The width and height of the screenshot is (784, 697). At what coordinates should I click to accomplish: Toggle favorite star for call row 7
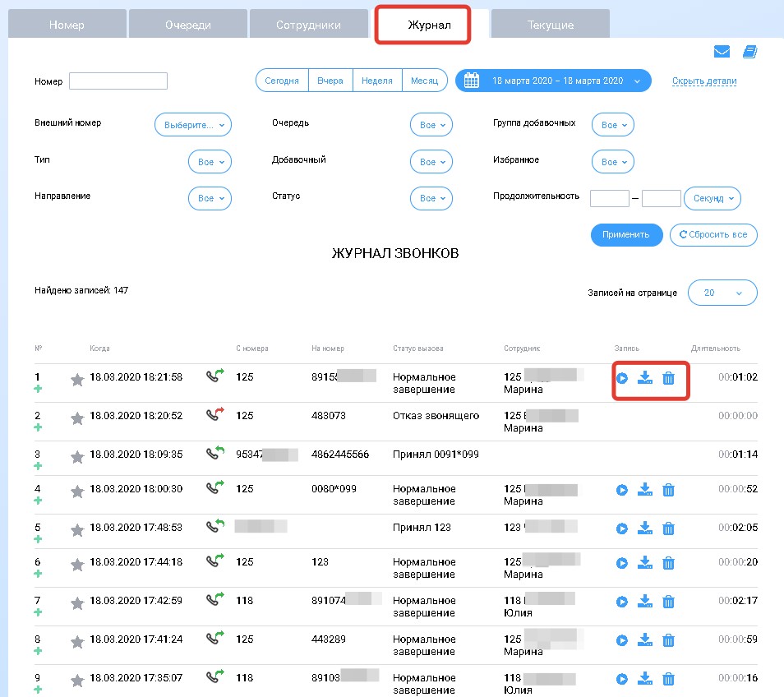(x=77, y=602)
